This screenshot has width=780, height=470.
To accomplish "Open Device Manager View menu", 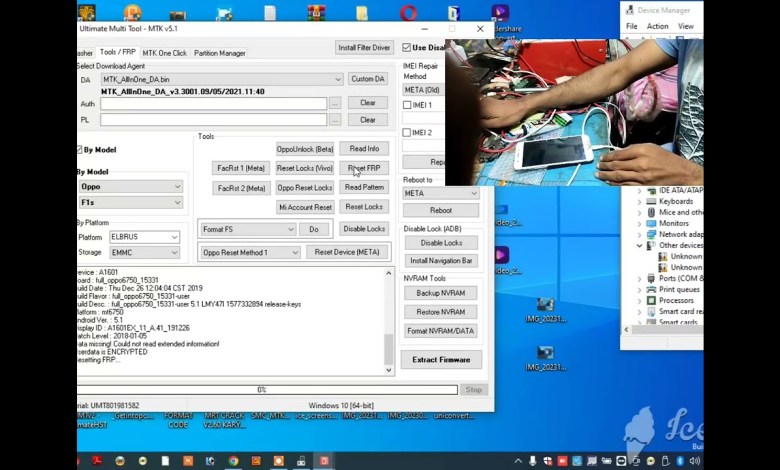I will (685, 26).
